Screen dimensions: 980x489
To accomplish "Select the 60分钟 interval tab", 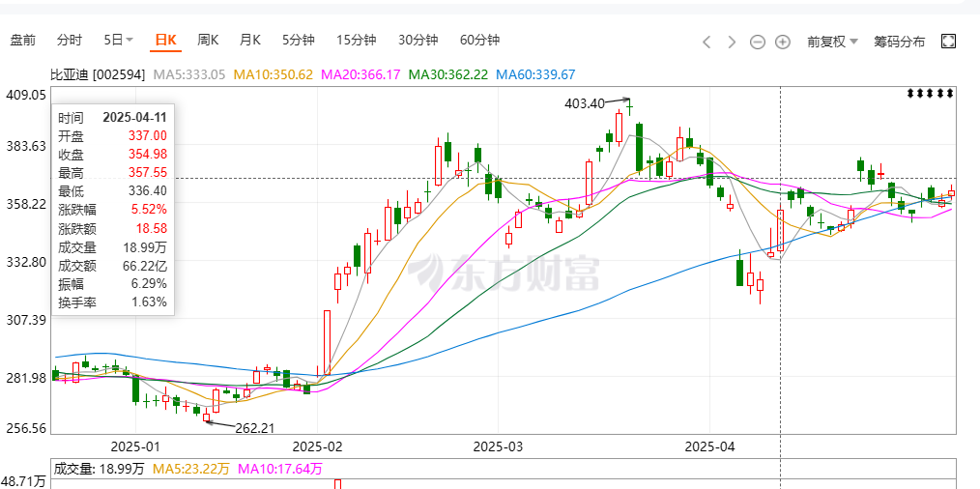I will (x=480, y=41).
